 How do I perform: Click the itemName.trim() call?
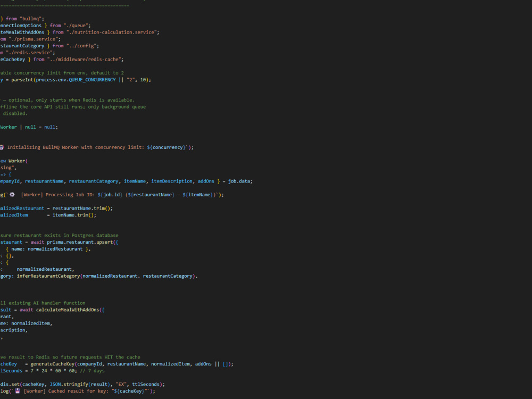click(74, 215)
